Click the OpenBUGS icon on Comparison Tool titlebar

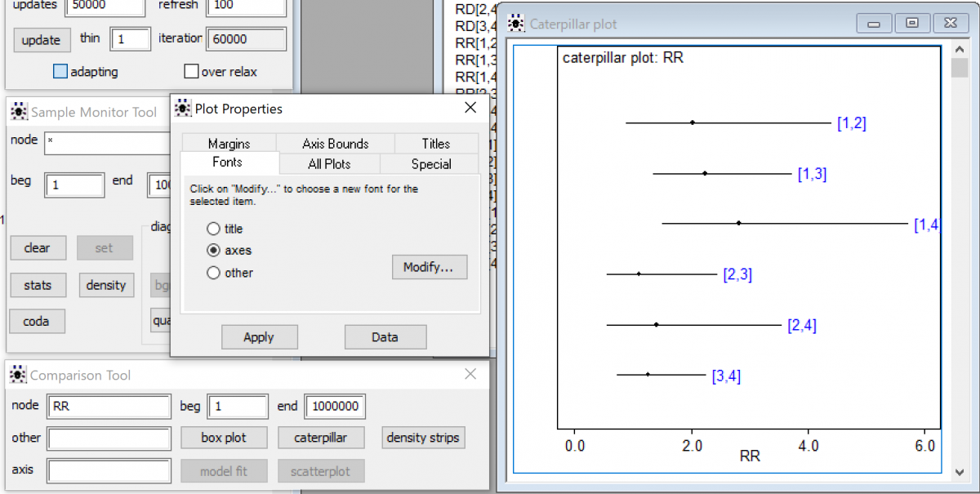click(x=18, y=375)
